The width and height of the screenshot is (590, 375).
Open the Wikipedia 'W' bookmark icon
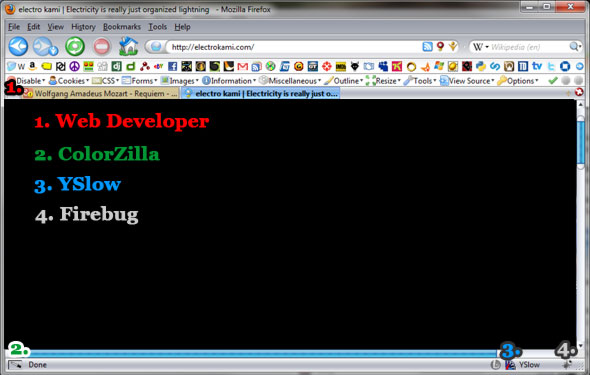click(x=21, y=67)
